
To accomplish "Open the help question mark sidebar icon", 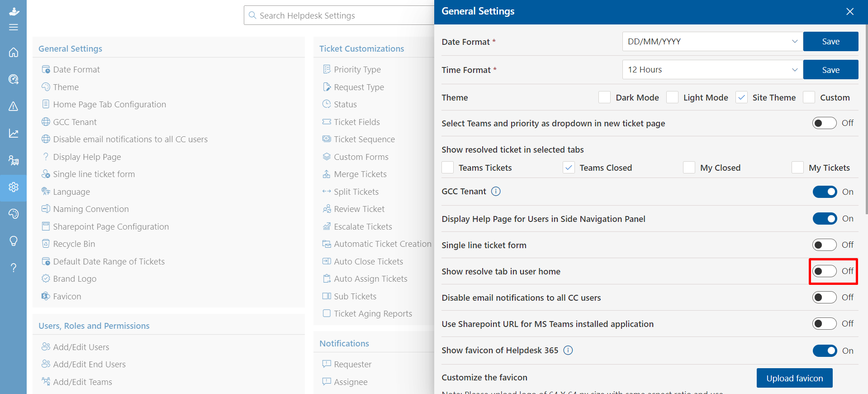I will point(14,268).
